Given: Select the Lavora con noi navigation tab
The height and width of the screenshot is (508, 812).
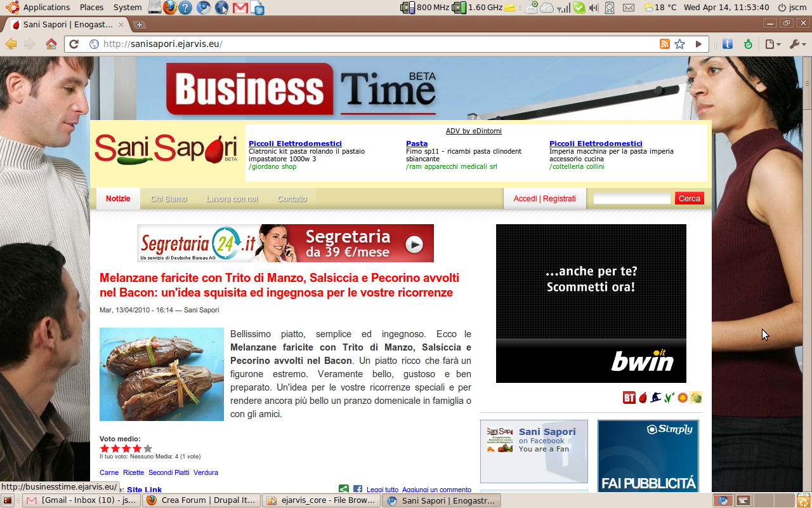Looking at the screenshot, I should [x=232, y=199].
